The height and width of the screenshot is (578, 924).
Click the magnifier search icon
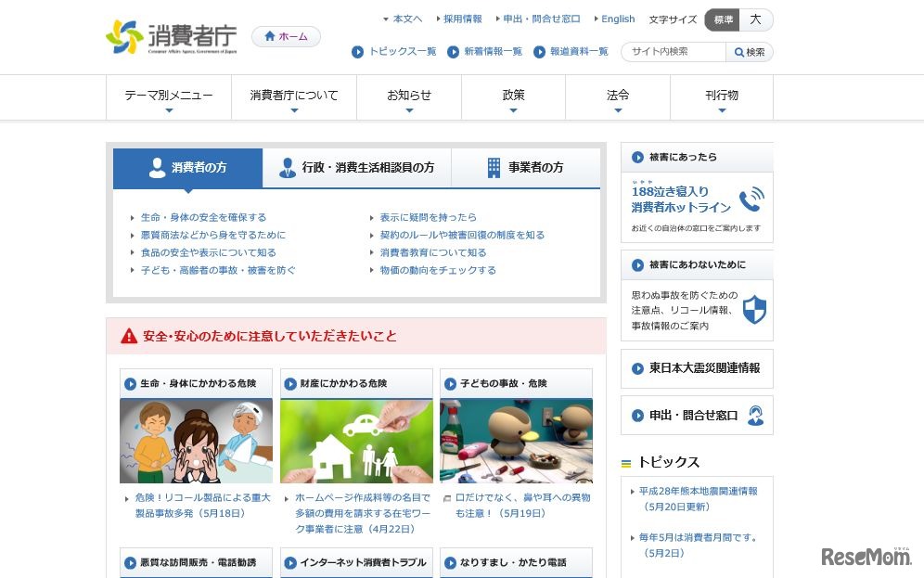point(739,53)
